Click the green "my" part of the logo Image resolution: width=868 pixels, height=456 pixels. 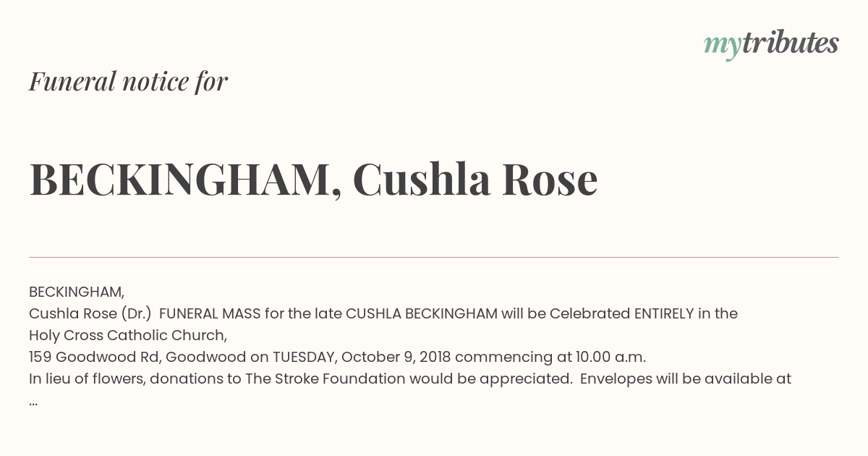[x=722, y=45]
